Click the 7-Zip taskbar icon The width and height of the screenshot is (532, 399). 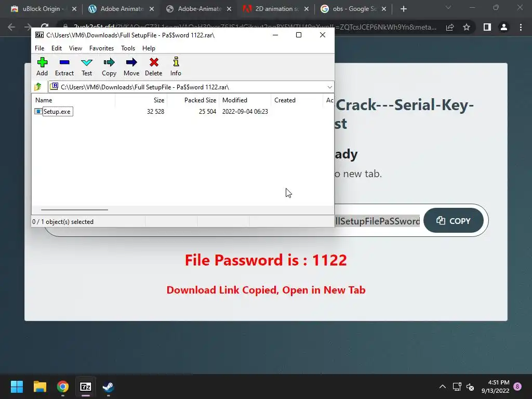[x=86, y=387]
